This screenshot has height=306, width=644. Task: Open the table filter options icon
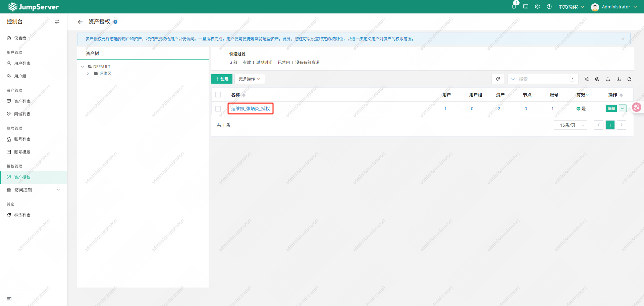(586, 79)
